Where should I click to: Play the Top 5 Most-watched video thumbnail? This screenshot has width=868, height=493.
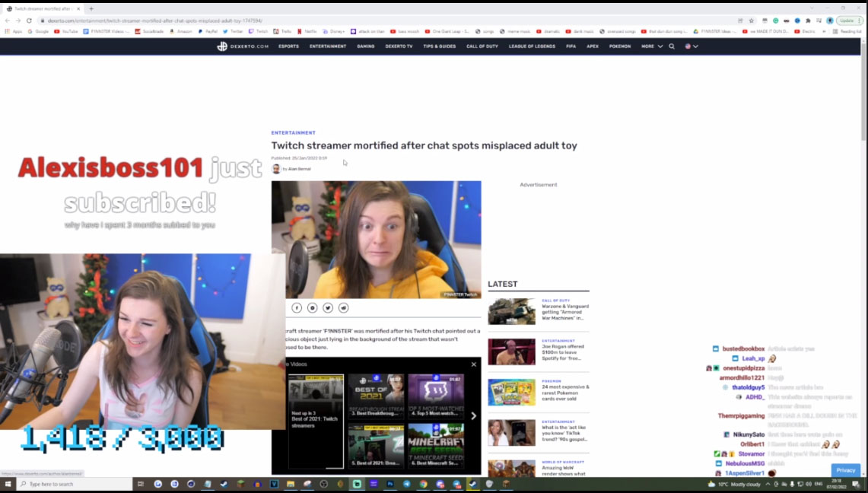click(436, 396)
